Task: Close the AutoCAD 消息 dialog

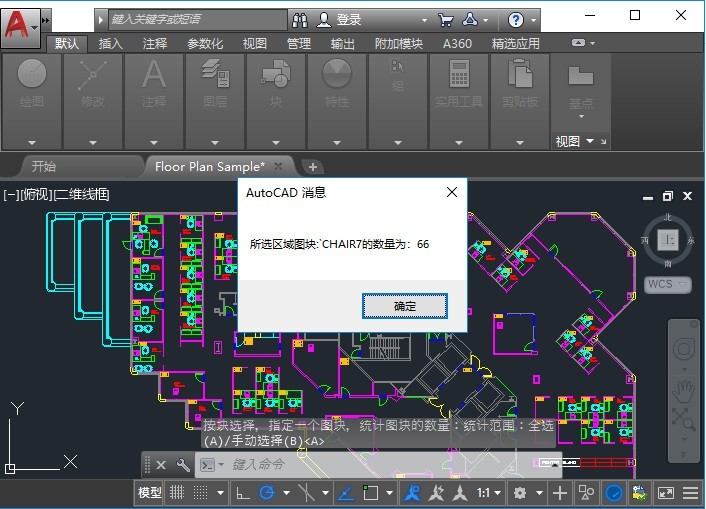Action: pyautogui.click(x=452, y=192)
